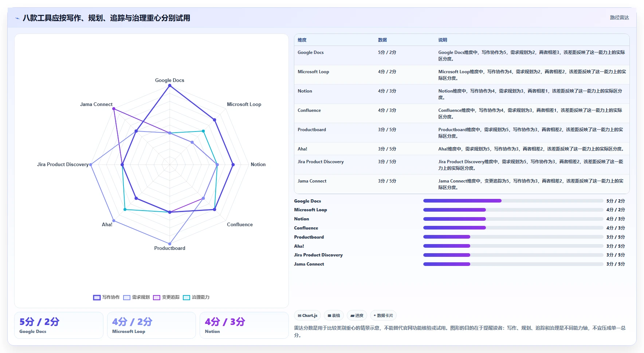Open the Microsoft Loop 4分 / 2分 data card
Screen dimensions: 644x353
point(152,325)
